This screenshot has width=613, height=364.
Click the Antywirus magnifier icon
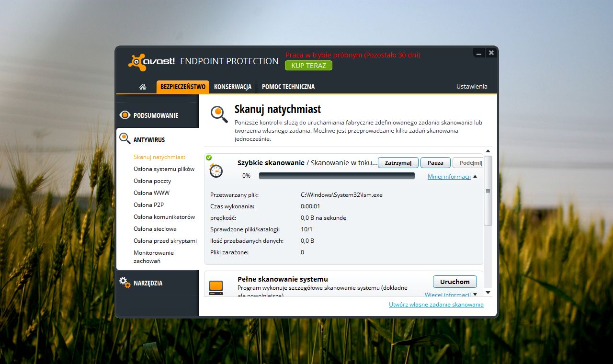pyautogui.click(x=125, y=139)
